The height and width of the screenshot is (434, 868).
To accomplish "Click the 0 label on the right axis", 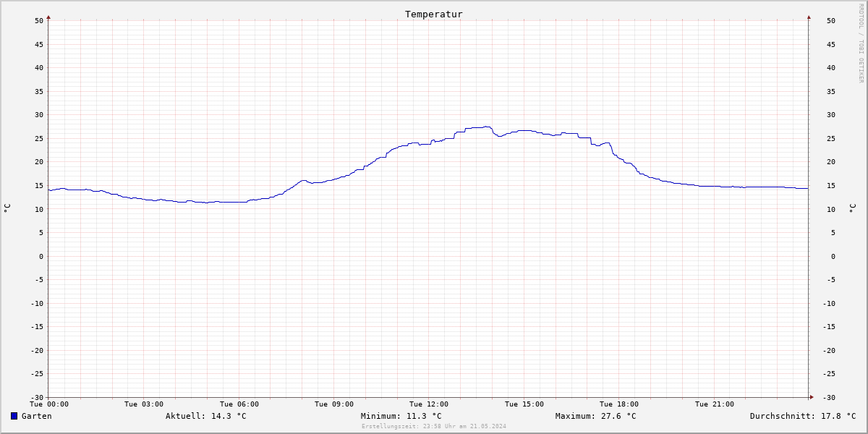I will pos(833,256).
